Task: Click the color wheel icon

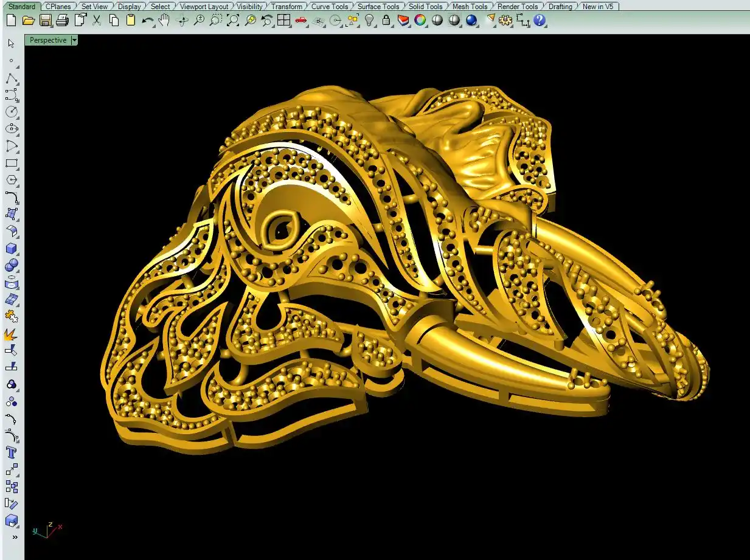Action: tap(420, 20)
